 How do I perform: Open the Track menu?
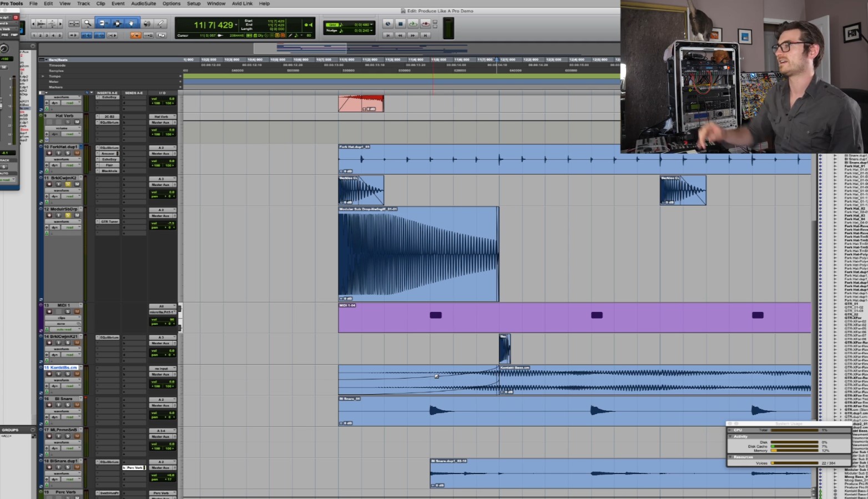[x=83, y=3]
